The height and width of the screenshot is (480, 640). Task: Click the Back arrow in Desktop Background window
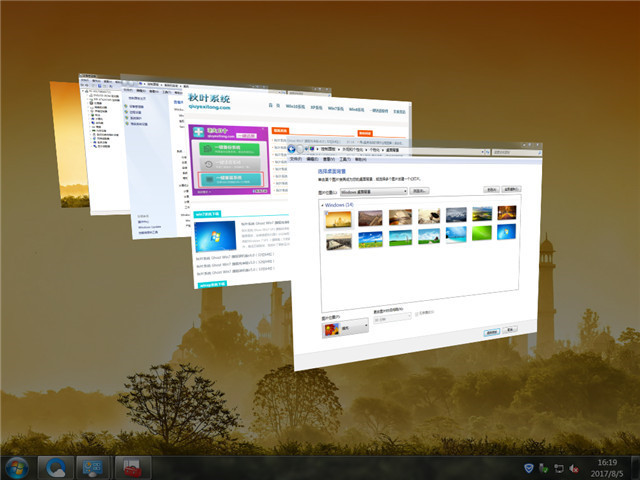291,149
